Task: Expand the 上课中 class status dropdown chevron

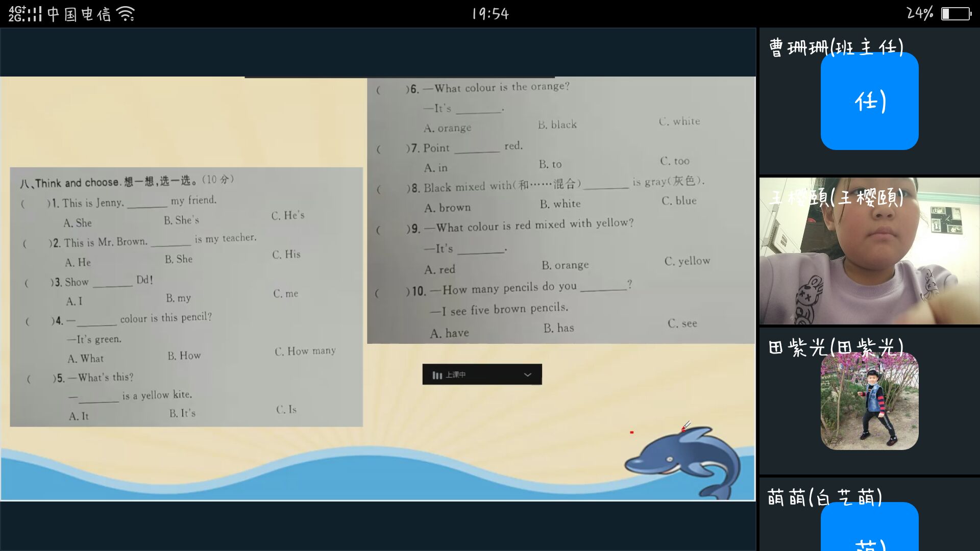Action: pos(528,375)
